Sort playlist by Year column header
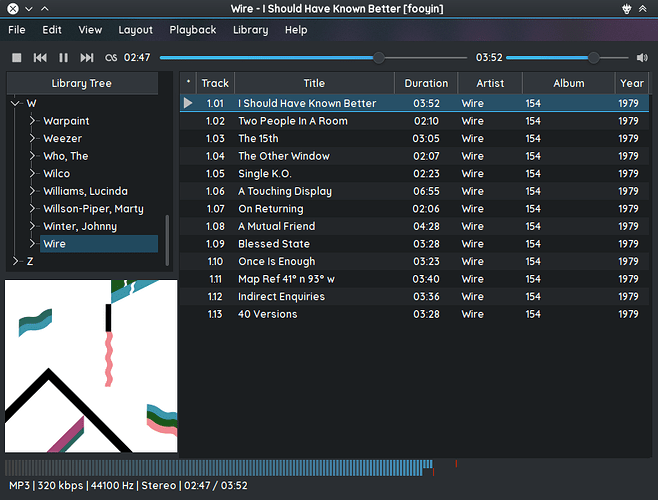This screenshot has height=500, width=658. (x=632, y=83)
